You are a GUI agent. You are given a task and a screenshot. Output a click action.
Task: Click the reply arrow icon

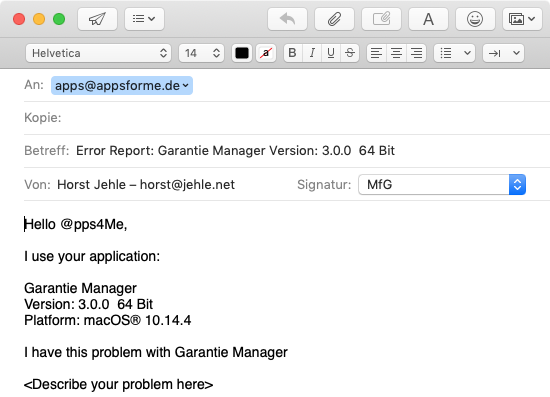(287, 19)
